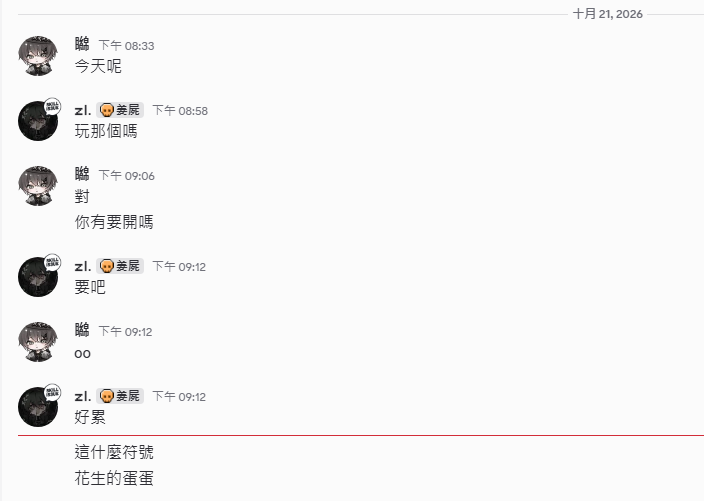Screen dimensions: 704x501
Task: Click the skull 姜屍 tag on 好累 message
Action: (x=120, y=396)
